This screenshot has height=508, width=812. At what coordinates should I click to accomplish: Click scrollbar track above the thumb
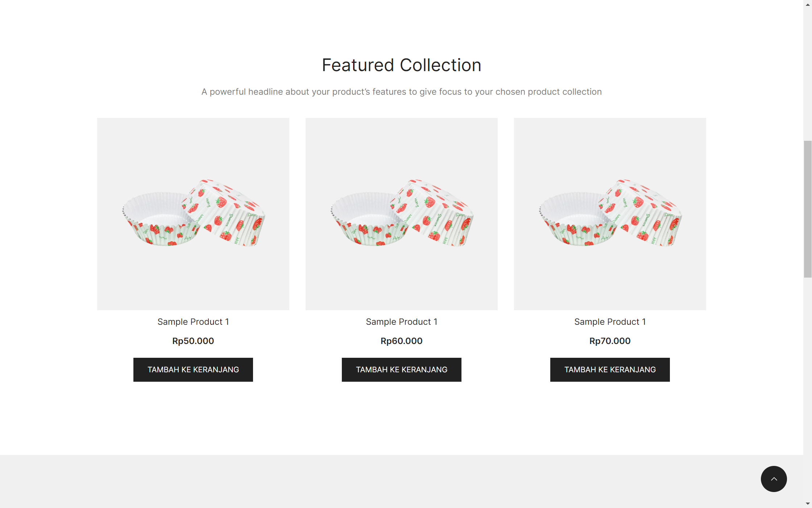[x=808, y=73]
